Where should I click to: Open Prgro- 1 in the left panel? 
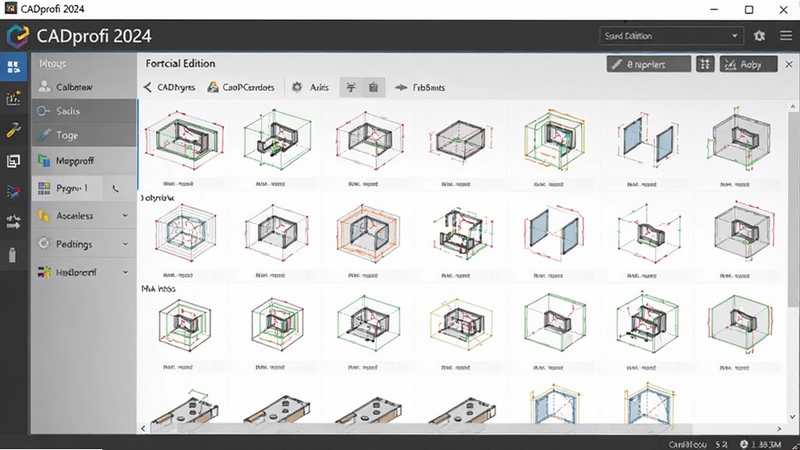(x=67, y=188)
